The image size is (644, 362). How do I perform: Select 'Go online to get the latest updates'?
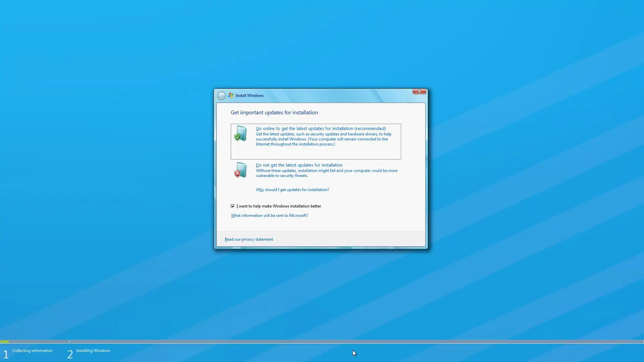coord(320,129)
